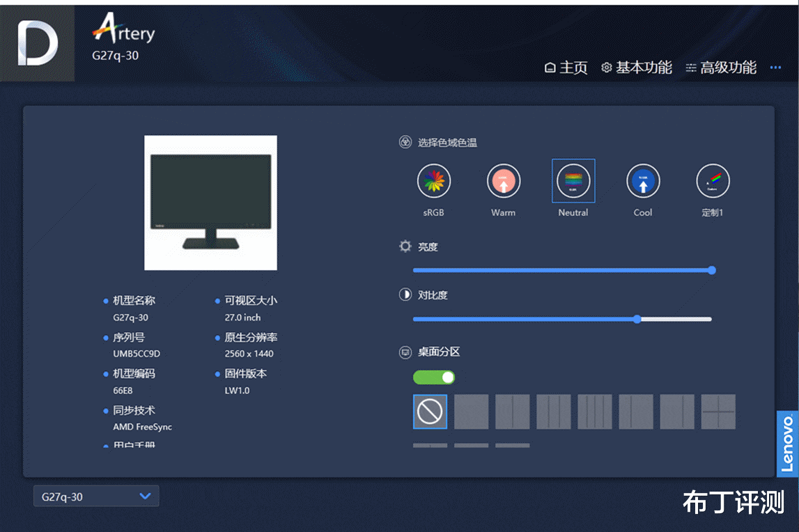799x532 pixels.
Task: Click the viewable size value 27.0 inch
Action: [x=242, y=318]
